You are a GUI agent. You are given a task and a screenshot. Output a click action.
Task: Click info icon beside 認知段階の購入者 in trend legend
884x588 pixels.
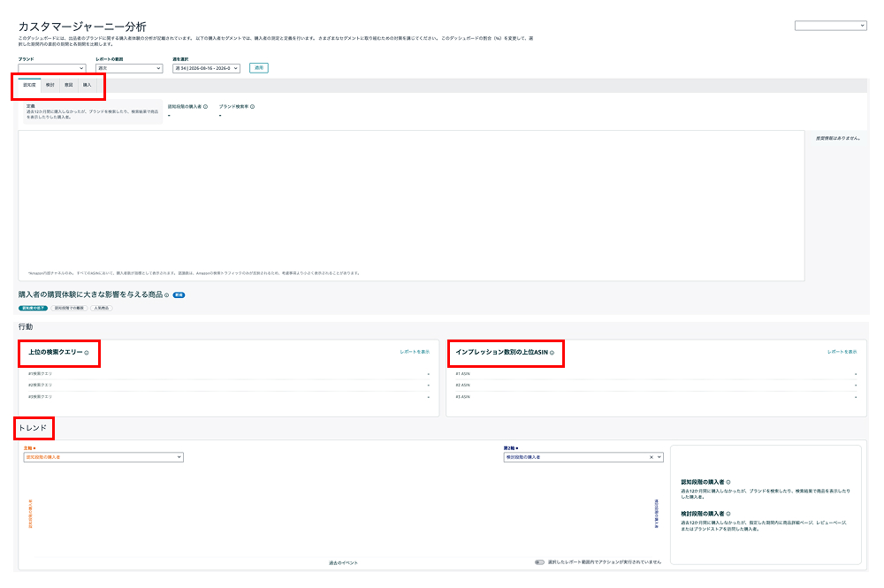[728, 482]
